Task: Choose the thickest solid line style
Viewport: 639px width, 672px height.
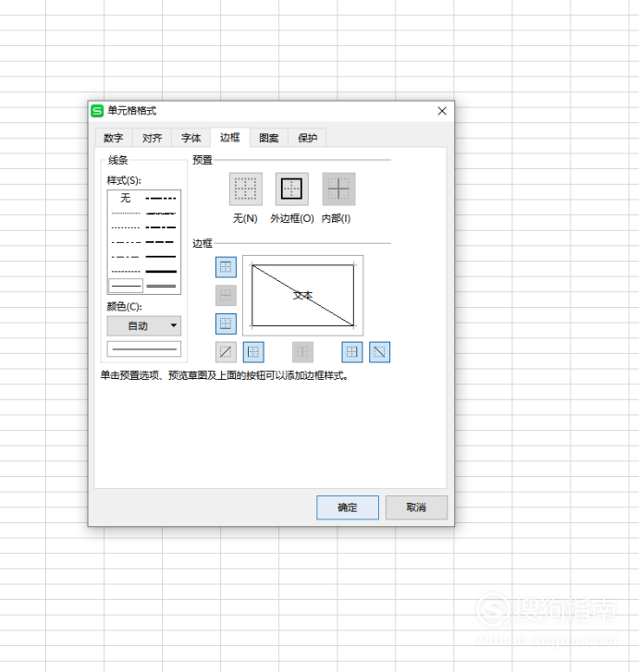Action: pyautogui.click(x=161, y=271)
